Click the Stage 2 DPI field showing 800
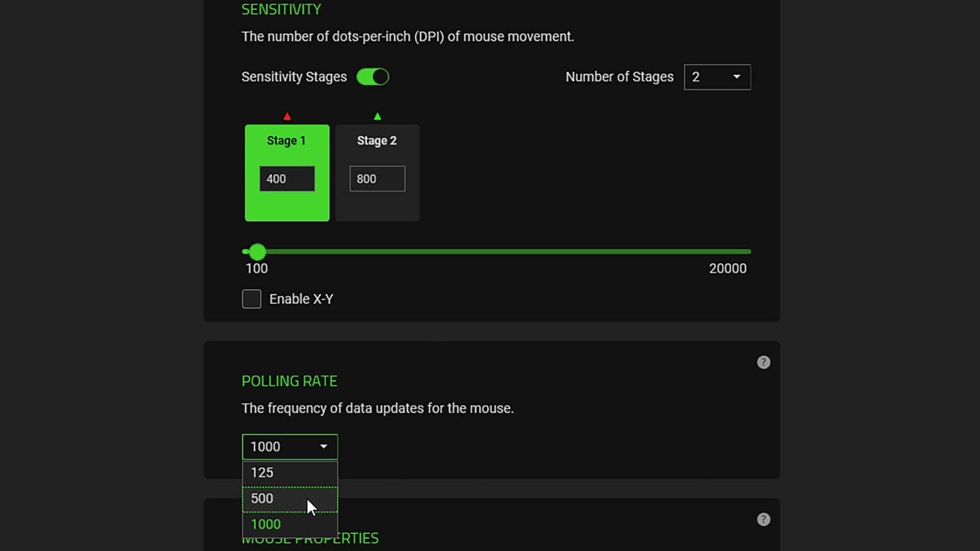980x551 pixels. [377, 179]
